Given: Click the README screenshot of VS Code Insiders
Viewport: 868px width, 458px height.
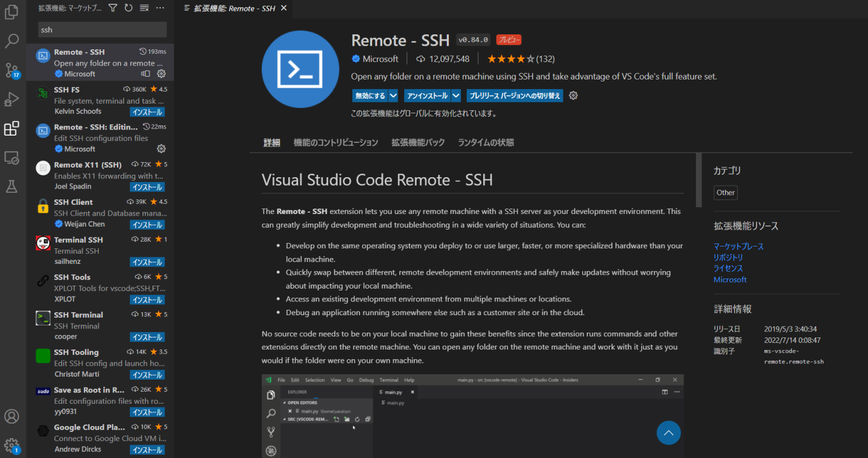Looking at the screenshot, I should point(472,416).
